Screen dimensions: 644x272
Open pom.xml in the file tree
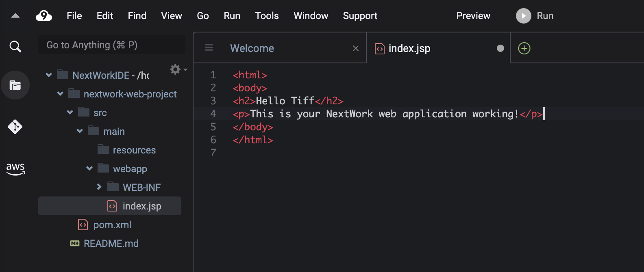112,225
